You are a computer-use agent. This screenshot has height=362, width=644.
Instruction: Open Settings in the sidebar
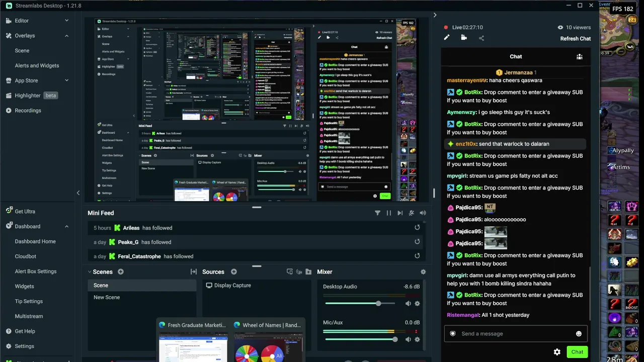click(x=24, y=346)
